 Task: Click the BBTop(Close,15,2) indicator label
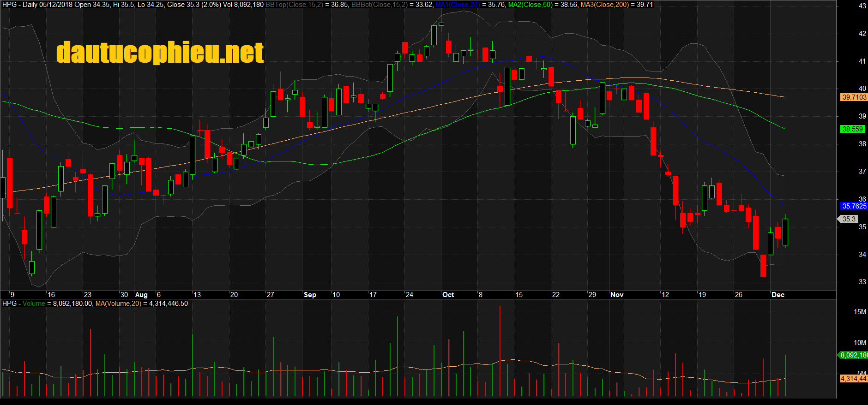(x=294, y=5)
